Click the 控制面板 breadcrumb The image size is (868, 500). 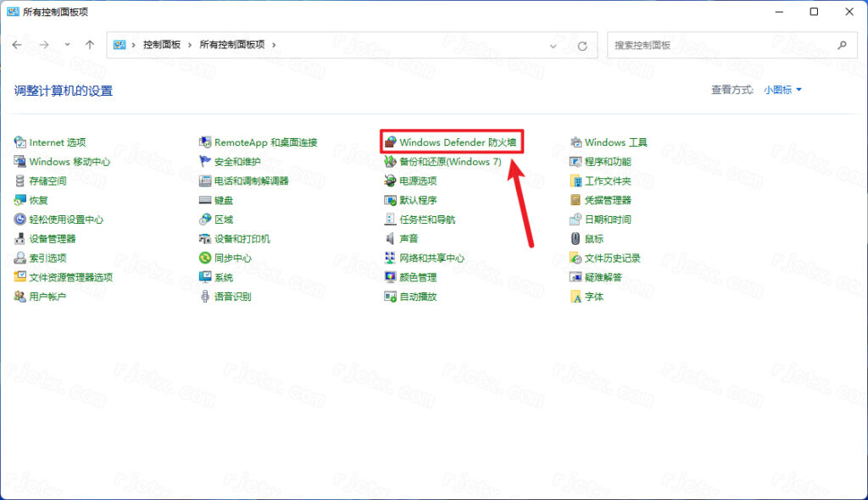162,45
